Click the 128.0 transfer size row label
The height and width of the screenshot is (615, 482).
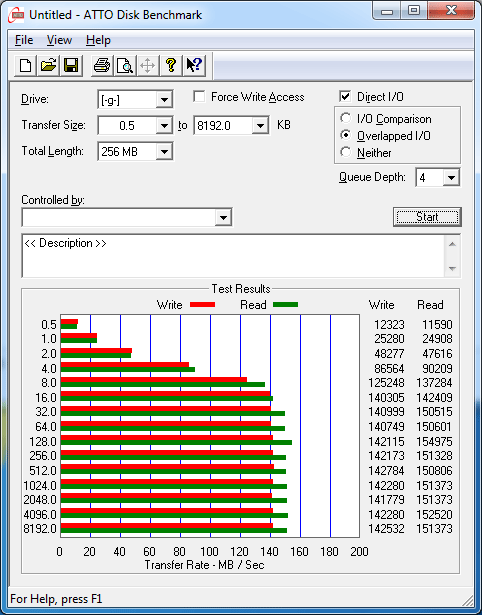(x=43, y=442)
